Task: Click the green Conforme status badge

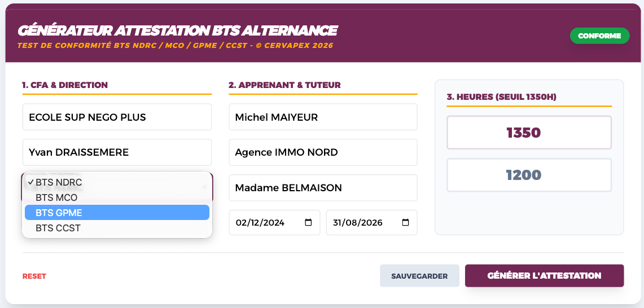Action: tap(599, 36)
